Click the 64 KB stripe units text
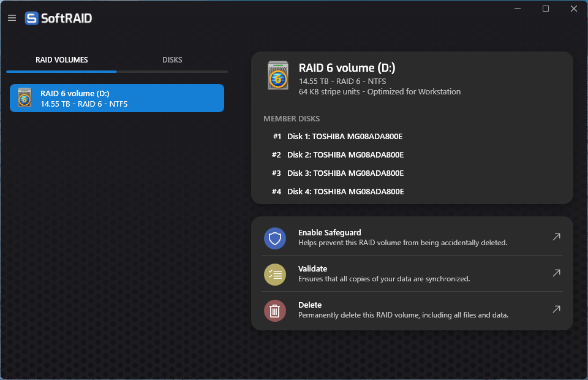Viewport: 588px width, 380px height. pyautogui.click(x=380, y=92)
